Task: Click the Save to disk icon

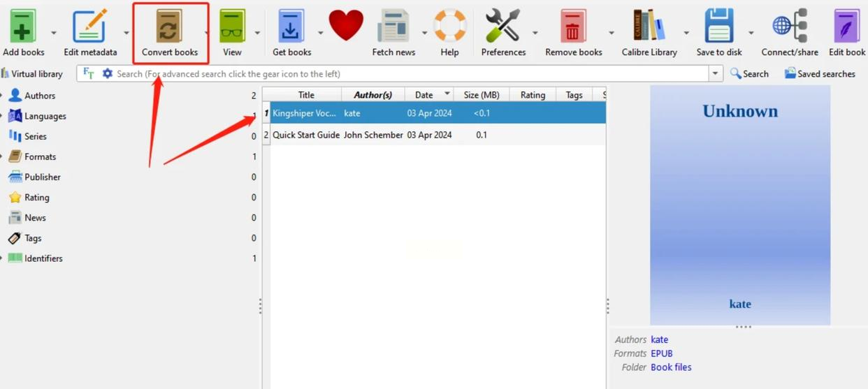Action: coord(719,26)
